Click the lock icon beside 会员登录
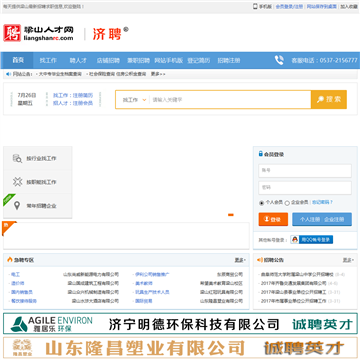This screenshot has height=360, width=360. (x=261, y=154)
